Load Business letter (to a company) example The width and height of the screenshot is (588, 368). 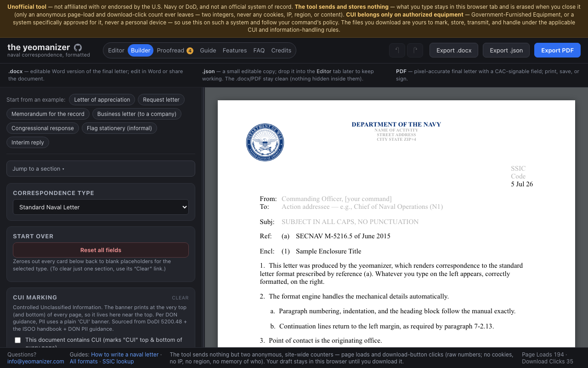137,114
